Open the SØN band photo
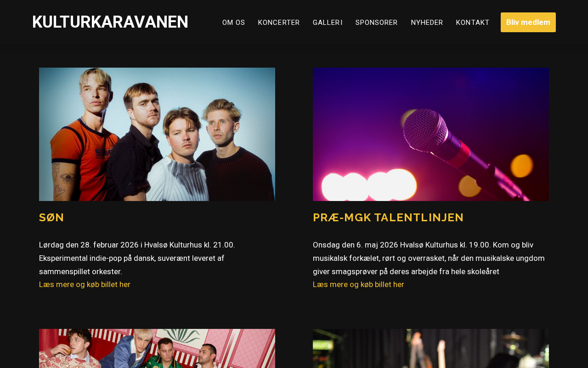The image size is (588, 368). pos(157,134)
